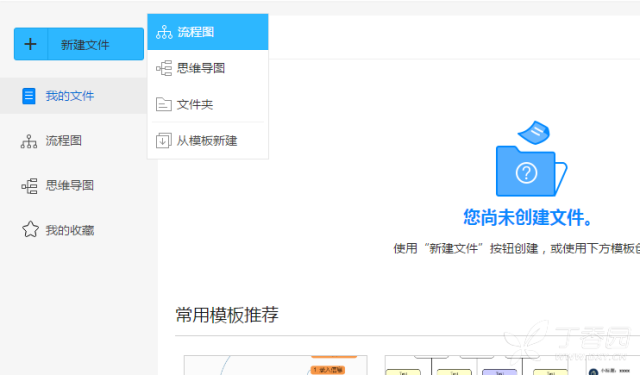Choose 从模板新建 from the dropdown menu
Screen dimensions: 640x375
(208, 141)
